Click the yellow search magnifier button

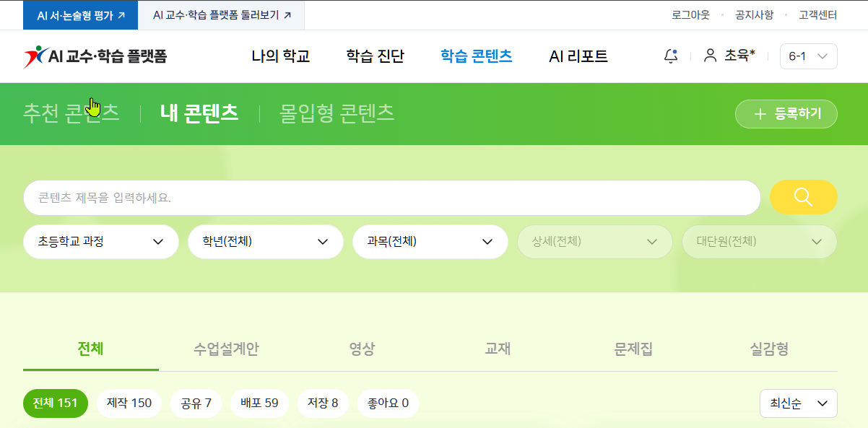[x=804, y=198]
